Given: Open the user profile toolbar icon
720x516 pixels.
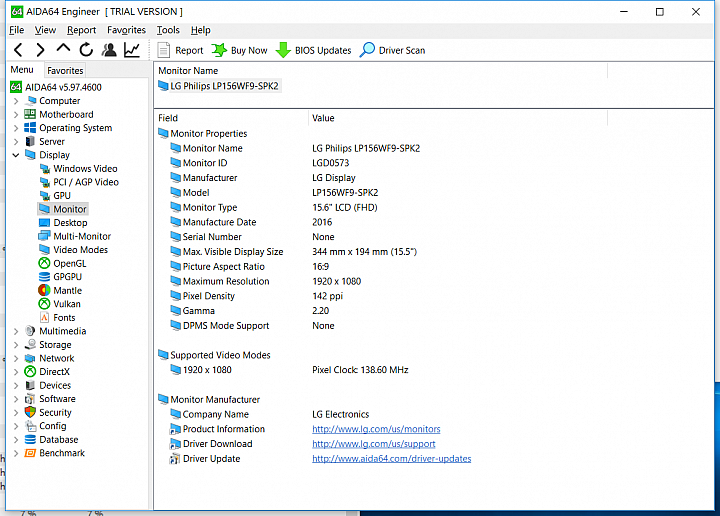Looking at the screenshot, I should [x=109, y=50].
